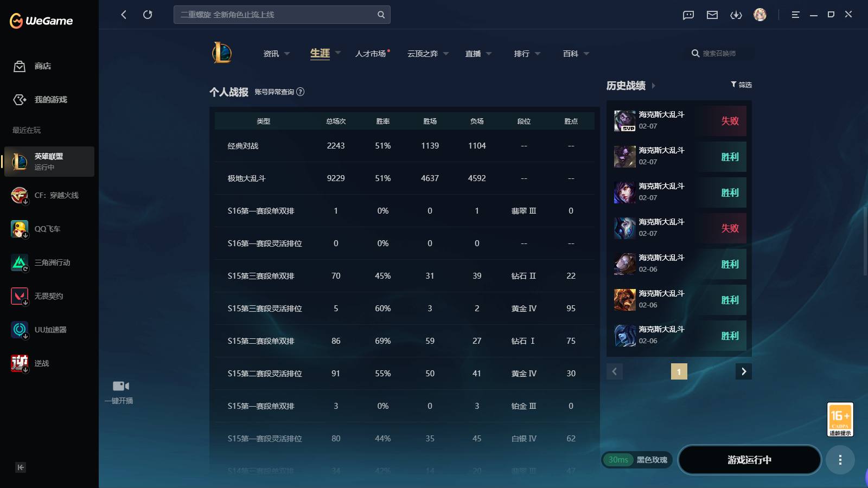Open the first 海克斯大乱斗 失败 match record

(x=680, y=121)
